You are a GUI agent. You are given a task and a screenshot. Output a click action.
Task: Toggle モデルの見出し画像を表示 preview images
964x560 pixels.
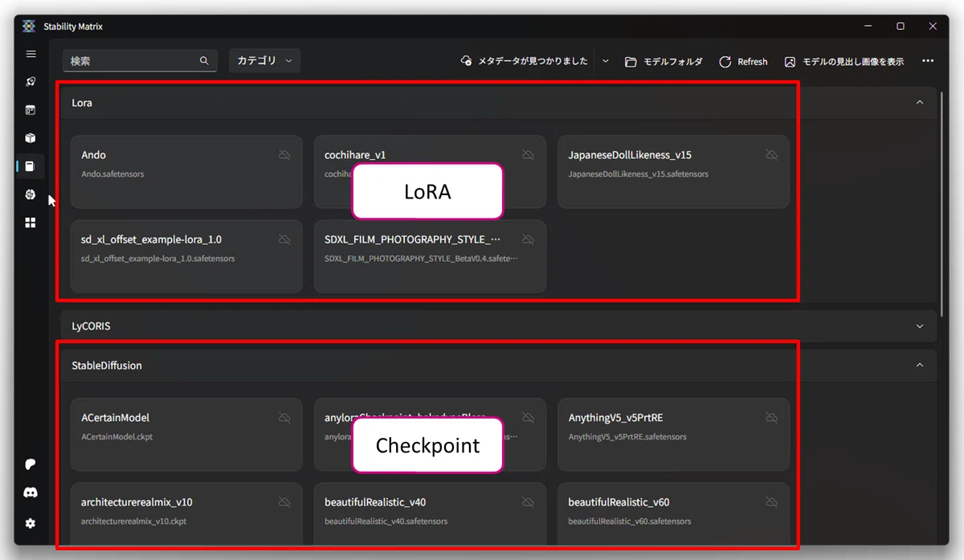pyautogui.click(x=844, y=61)
